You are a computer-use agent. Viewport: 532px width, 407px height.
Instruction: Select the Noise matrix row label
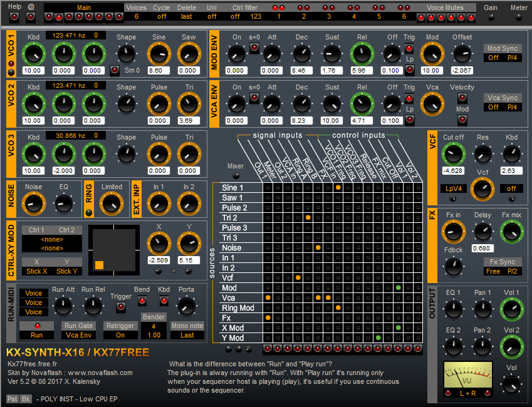coord(241,247)
